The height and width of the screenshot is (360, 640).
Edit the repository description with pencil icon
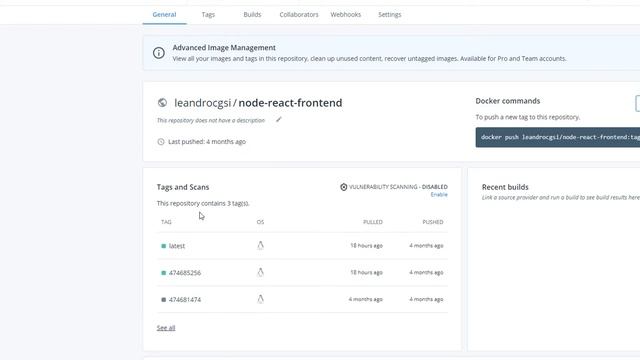click(278, 120)
